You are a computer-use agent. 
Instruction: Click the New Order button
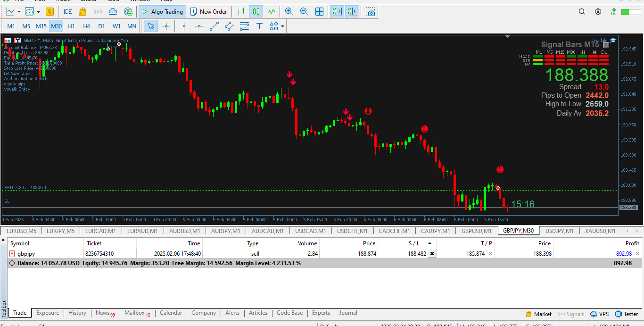coord(208,12)
